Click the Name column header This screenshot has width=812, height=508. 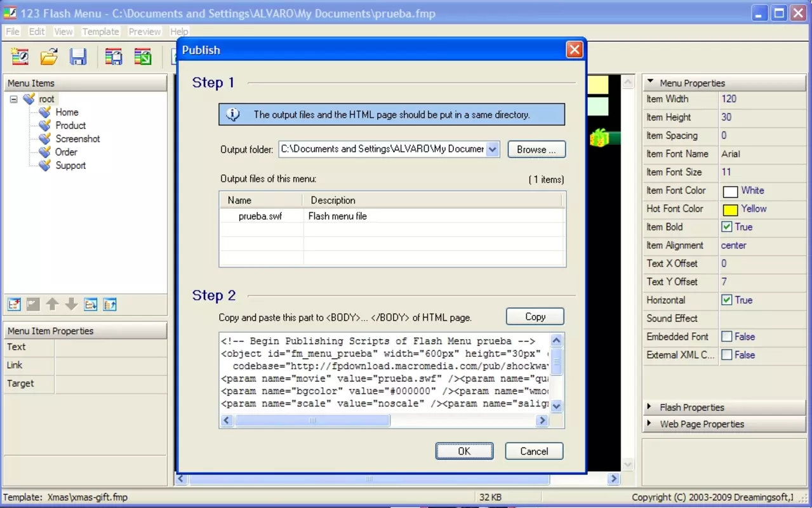(261, 200)
